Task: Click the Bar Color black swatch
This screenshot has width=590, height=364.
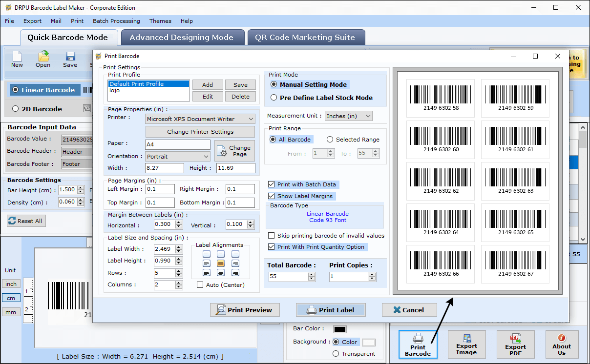Action: click(x=340, y=329)
